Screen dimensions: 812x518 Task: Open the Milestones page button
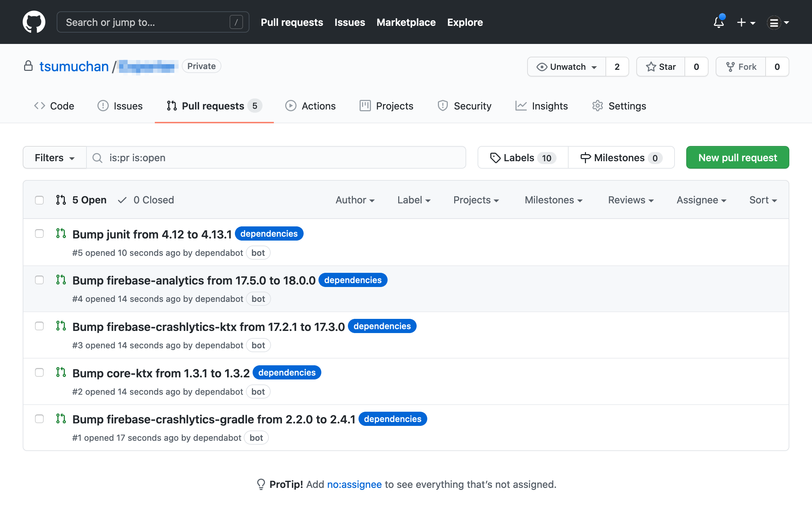621,157
